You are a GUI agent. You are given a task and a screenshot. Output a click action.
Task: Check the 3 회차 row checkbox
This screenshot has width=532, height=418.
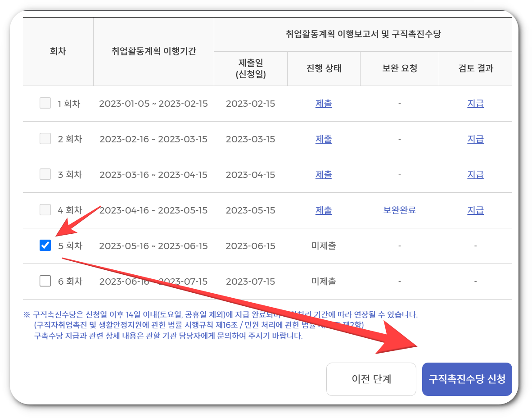click(x=45, y=175)
